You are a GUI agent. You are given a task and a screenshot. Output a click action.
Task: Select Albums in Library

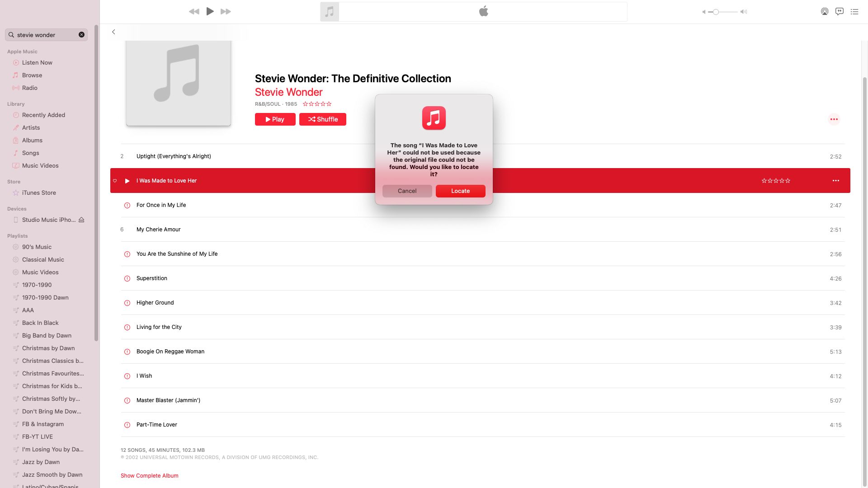[x=32, y=141]
